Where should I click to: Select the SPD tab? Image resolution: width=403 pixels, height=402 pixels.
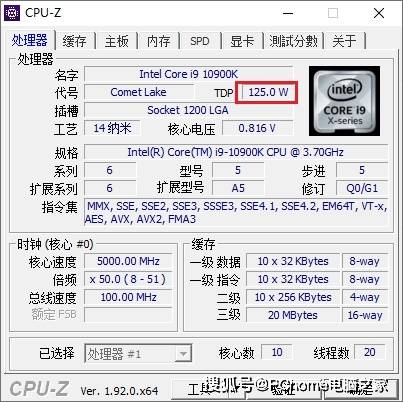[x=200, y=41]
